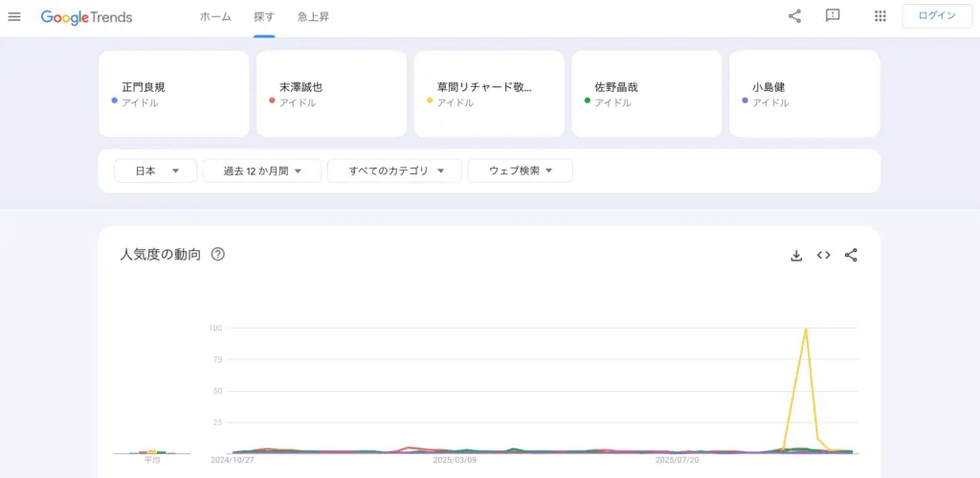Image resolution: width=980 pixels, height=478 pixels.
Task: Click the purple dot beside 小島健
Action: tap(745, 101)
